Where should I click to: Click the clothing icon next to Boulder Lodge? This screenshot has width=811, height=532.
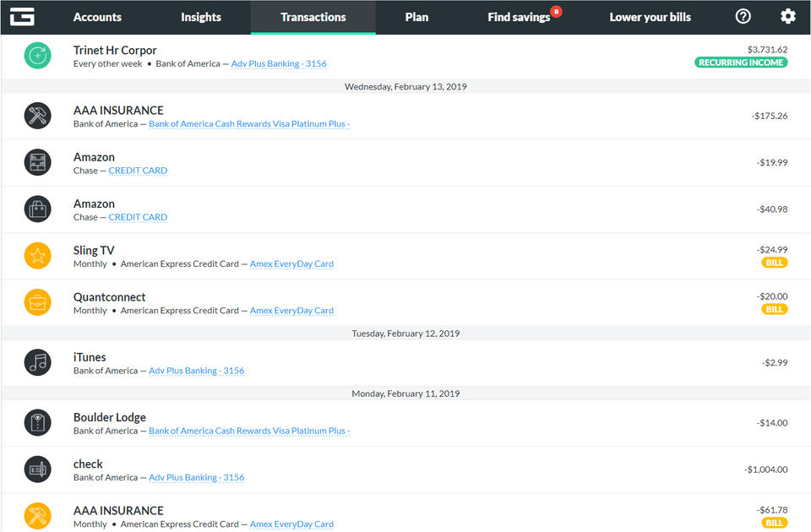point(38,422)
